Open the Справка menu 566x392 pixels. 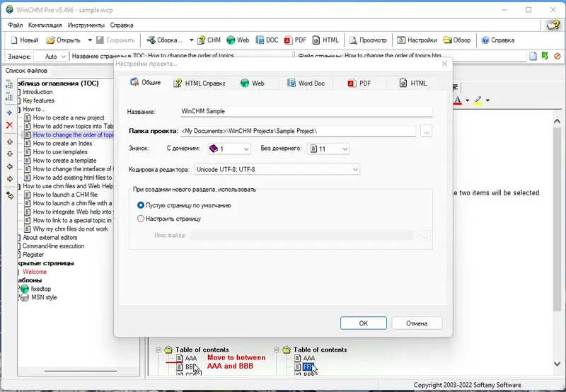click(122, 25)
